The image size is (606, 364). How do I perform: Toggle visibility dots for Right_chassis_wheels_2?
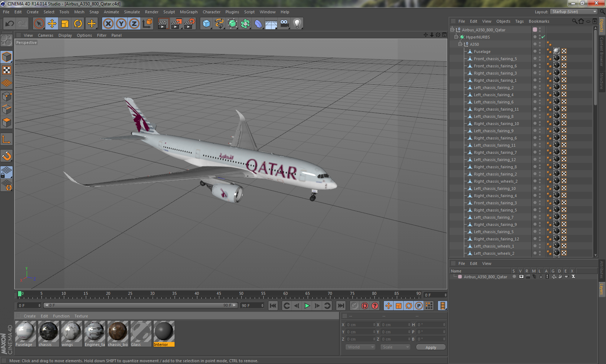(x=540, y=181)
